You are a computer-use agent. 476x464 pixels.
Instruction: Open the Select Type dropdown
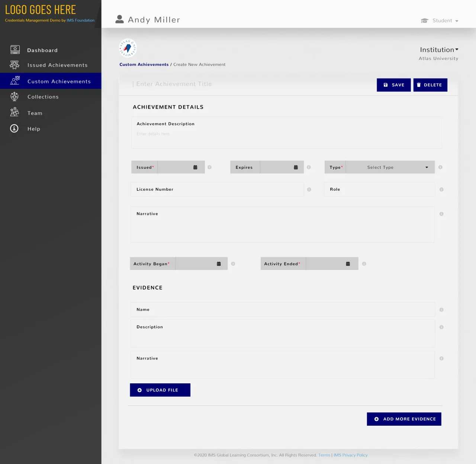(390, 167)
